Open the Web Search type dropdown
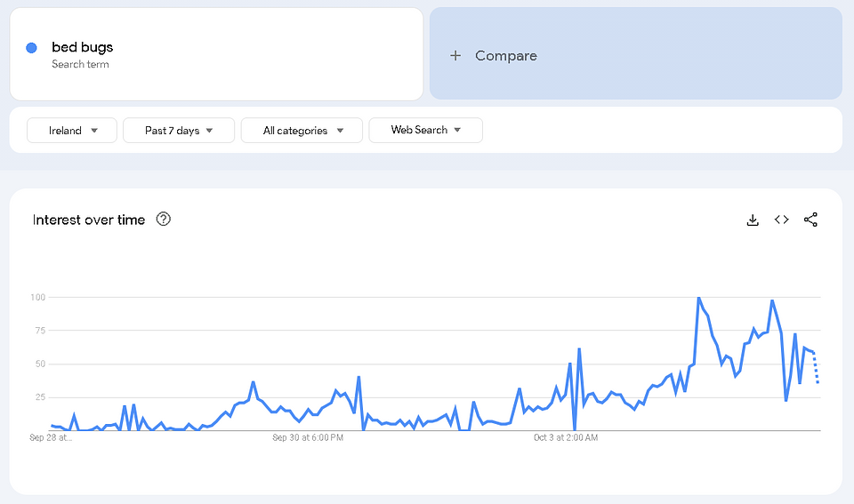This screenshot has width=854, height=504. pyautogui.click(x=425, y=131)
